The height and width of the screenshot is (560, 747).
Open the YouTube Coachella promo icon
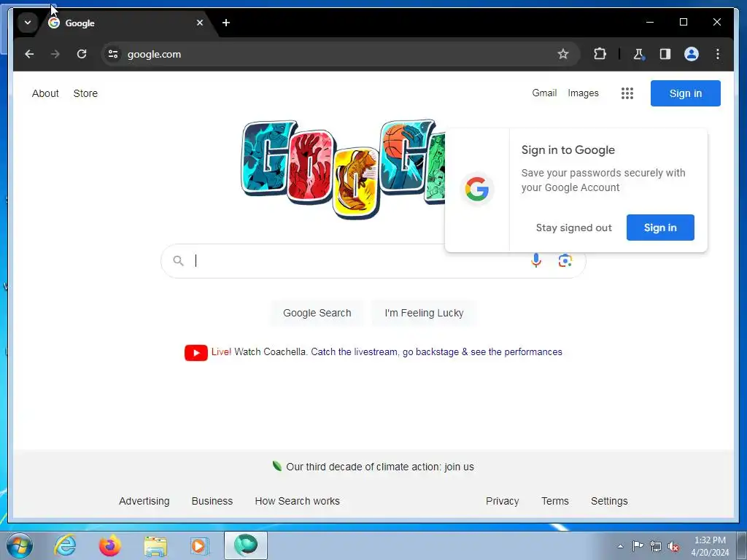[x=196, y=353]
